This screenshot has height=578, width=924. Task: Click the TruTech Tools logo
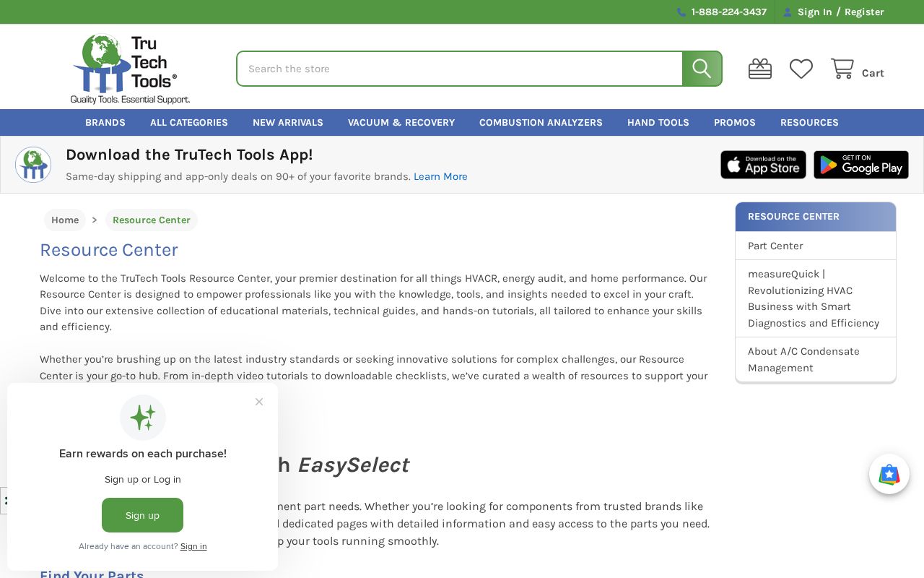point(130,69)
